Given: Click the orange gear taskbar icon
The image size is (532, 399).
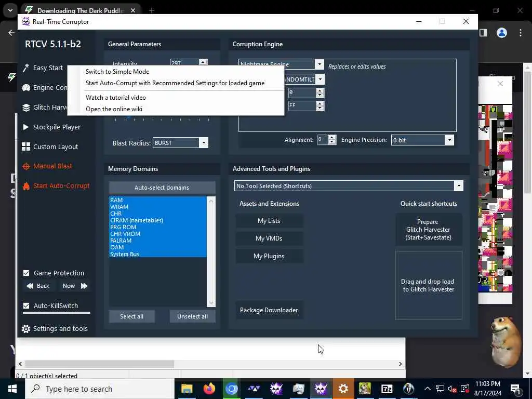Looking at the screenshot, I should (x=343, y=389).
